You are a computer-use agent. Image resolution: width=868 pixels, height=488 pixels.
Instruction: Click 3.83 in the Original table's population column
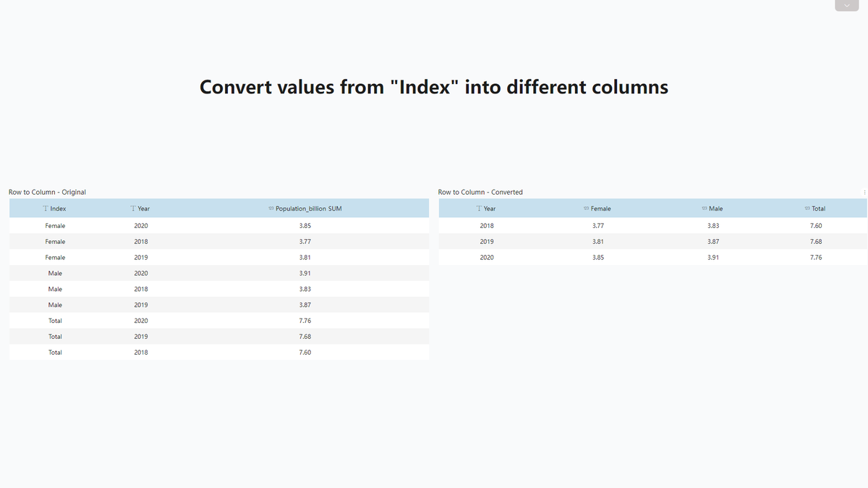[x=305, y=290]
